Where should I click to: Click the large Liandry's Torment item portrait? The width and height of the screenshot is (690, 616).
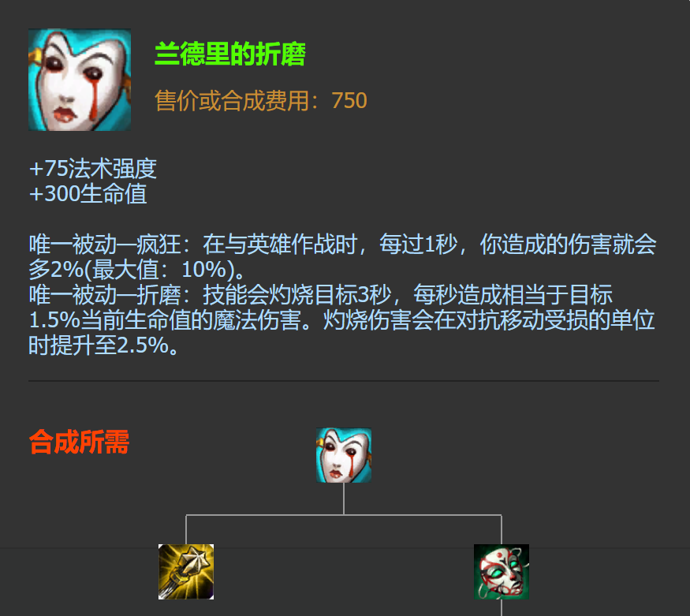click(x=80, y=80)
